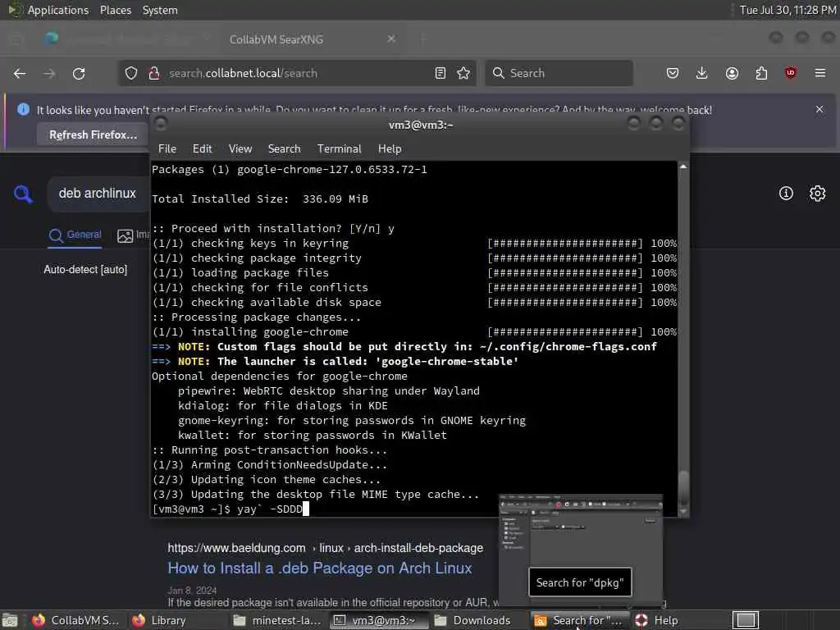Open SearXNG preferences gear icon
This screenshot has height=630, width=840.
click(818, 194)
